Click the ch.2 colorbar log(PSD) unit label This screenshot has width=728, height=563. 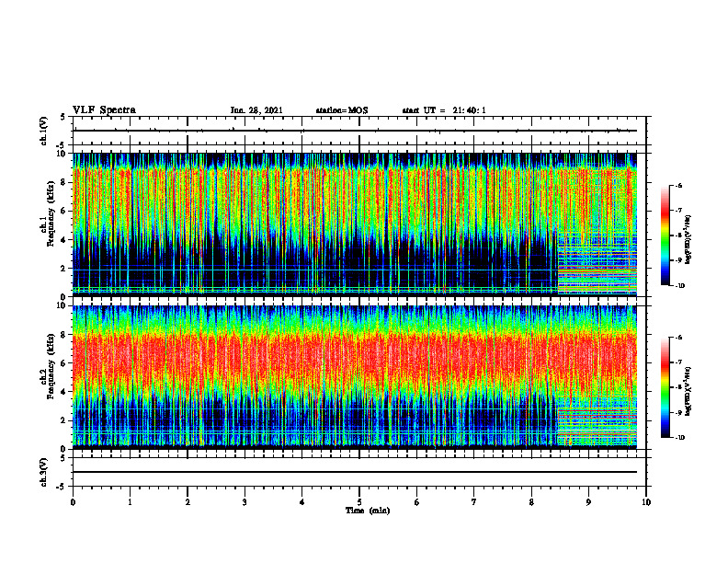click(688, 390)
